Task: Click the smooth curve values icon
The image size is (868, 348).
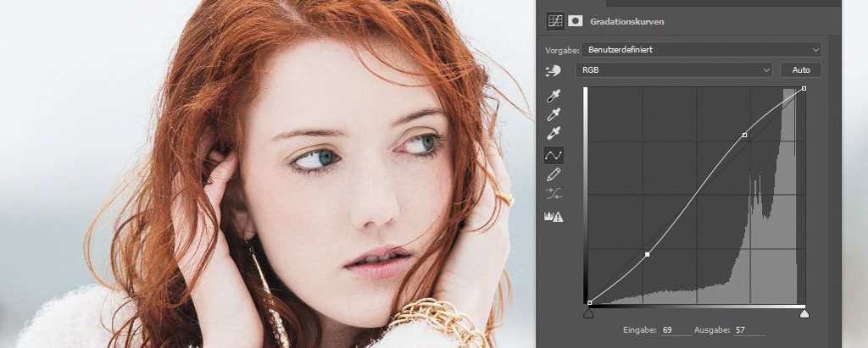Action: (x=554, y=194)
